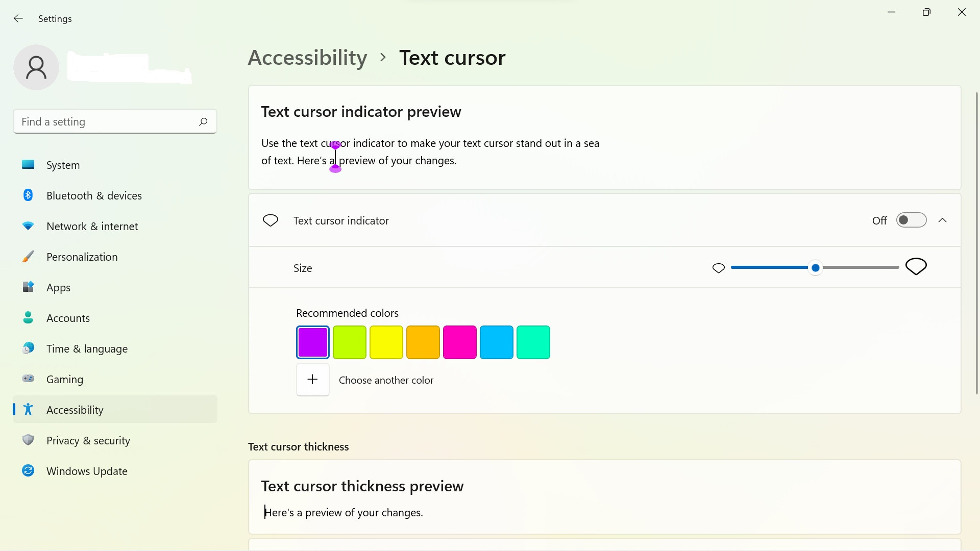Collapse the Text cursor indicator section

tap(943, 220)
